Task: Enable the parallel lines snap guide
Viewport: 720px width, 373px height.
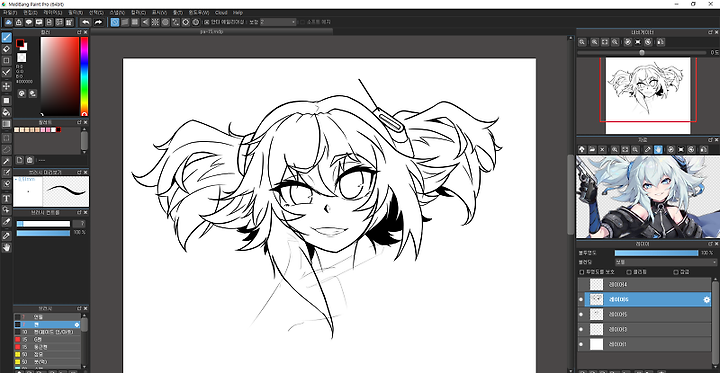Action: [x=125, y=22]
